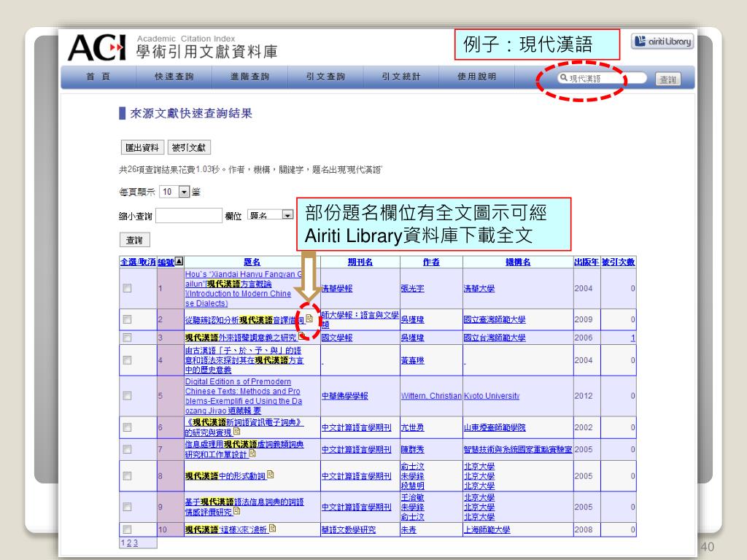Sort by the 機構名 column header
The width and height of the screenshot is (747, 560).
point(518,262)
